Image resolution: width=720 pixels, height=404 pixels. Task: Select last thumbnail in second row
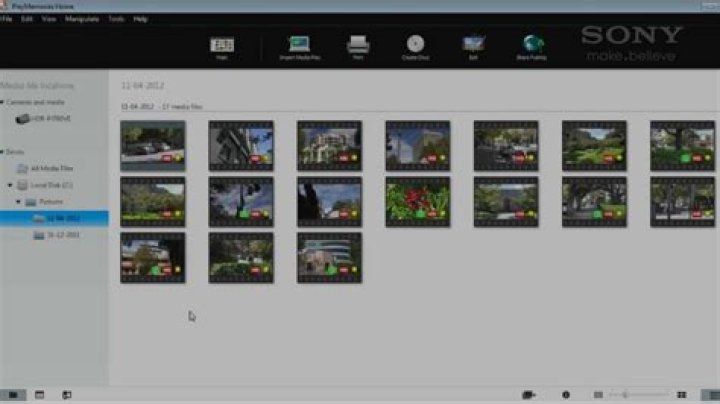pyautogui.click(x=683, y=202)
